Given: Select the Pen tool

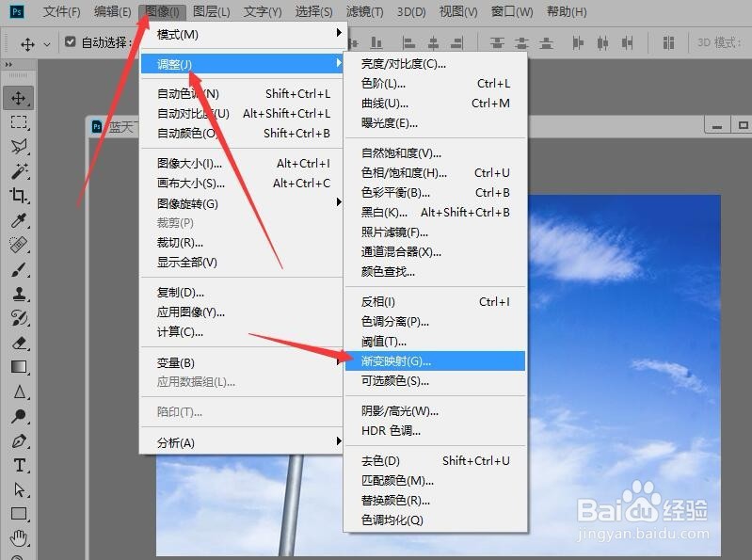Looking at the screenshot, I should [x=18, y=440].
